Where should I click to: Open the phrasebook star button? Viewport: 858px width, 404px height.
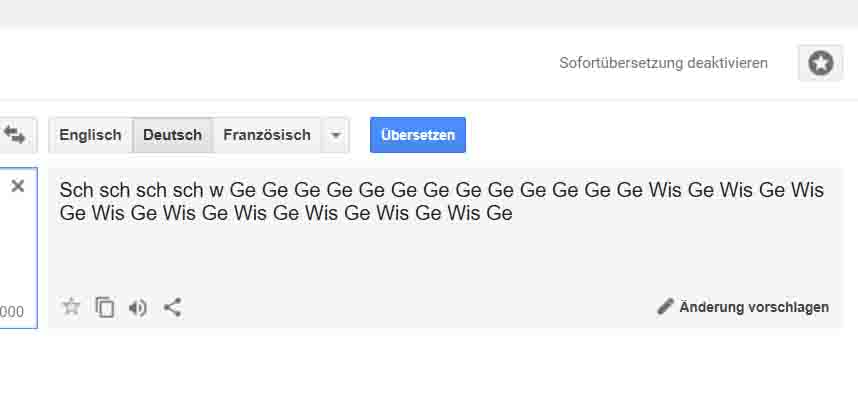pyautogui.click(x=820, y=63)
